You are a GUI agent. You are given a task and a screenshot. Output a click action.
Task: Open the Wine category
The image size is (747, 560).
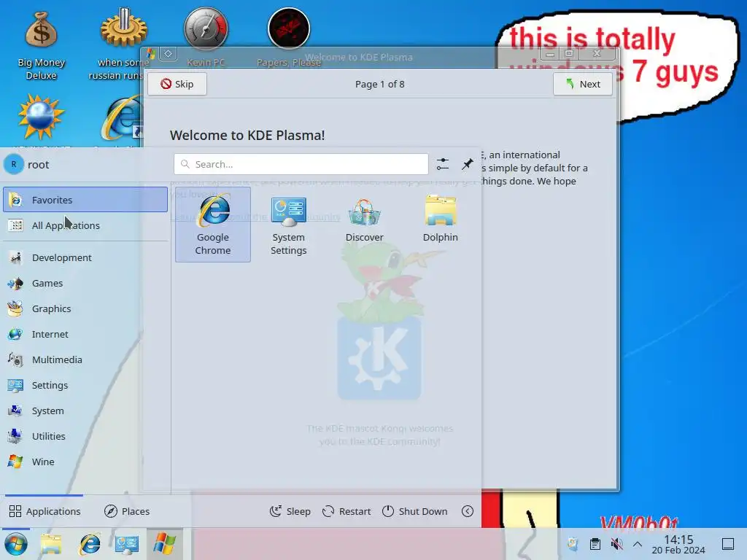(85, 462)
